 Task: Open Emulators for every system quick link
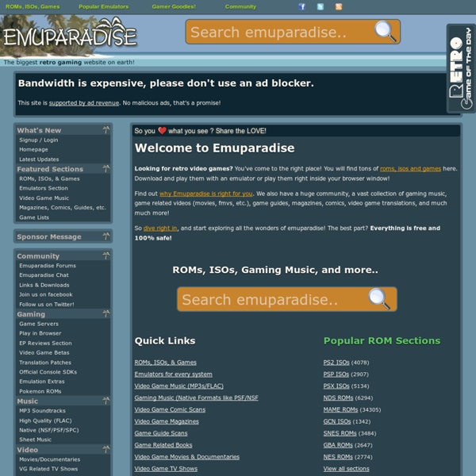[x=173, y=374]
